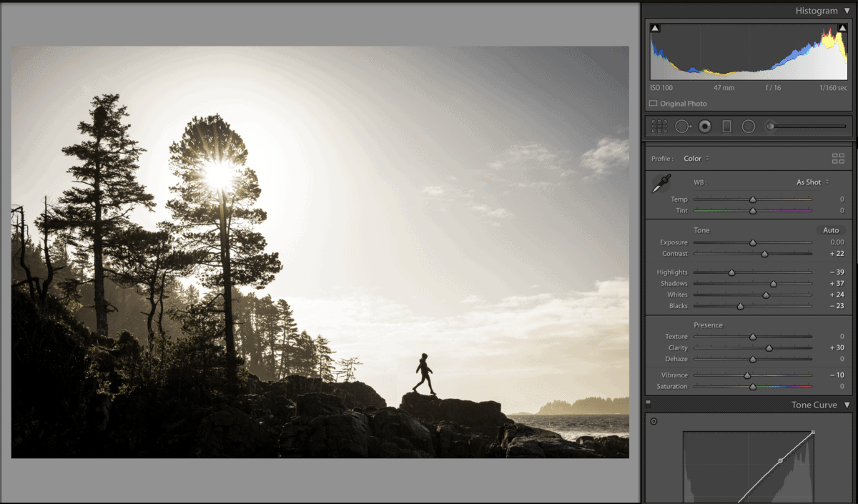Viewport: 858px width, 504px height.
Task: Select the Crop Overlay tool
Action: [x=659, y=127]
